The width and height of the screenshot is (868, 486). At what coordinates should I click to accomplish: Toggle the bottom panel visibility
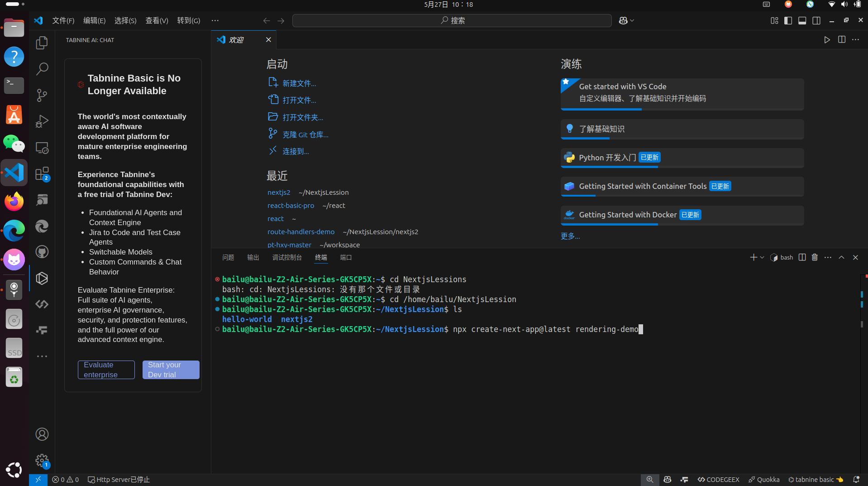pos(802,21)
